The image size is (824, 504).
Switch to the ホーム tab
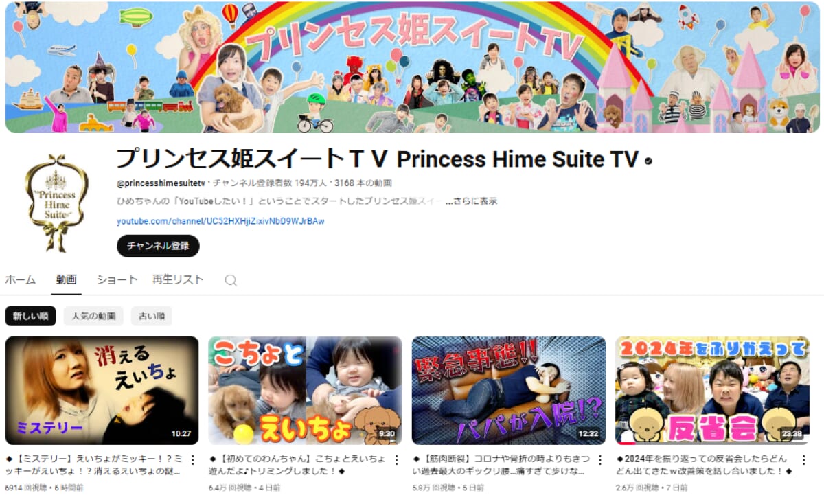pos(21,279)
